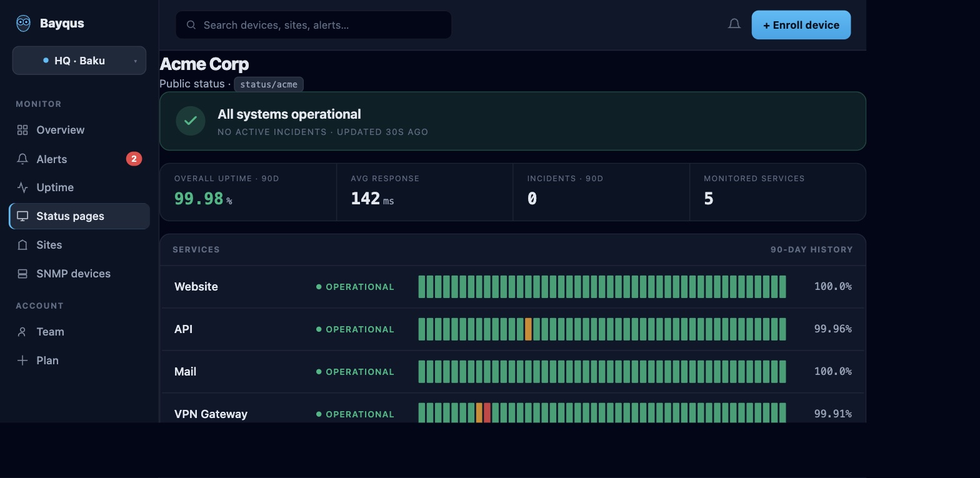980x478 pixels.
Task: Open the Overview menu item
Action: pyautogui.click(x=79, y=130)
